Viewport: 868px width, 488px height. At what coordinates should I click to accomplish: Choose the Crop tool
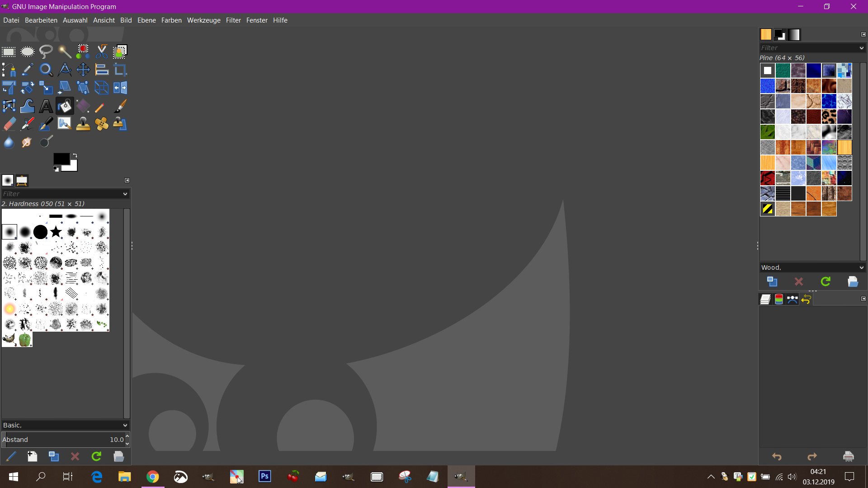120,70
